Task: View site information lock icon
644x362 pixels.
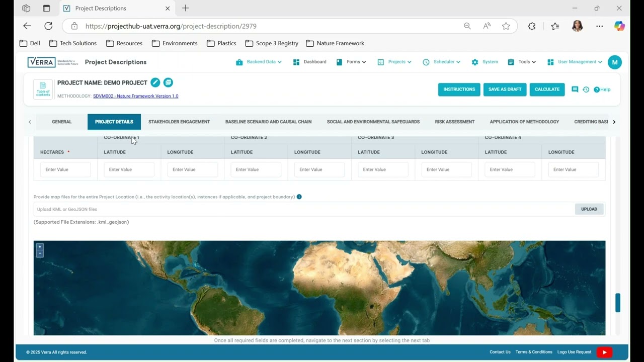Action: [74, 26]
